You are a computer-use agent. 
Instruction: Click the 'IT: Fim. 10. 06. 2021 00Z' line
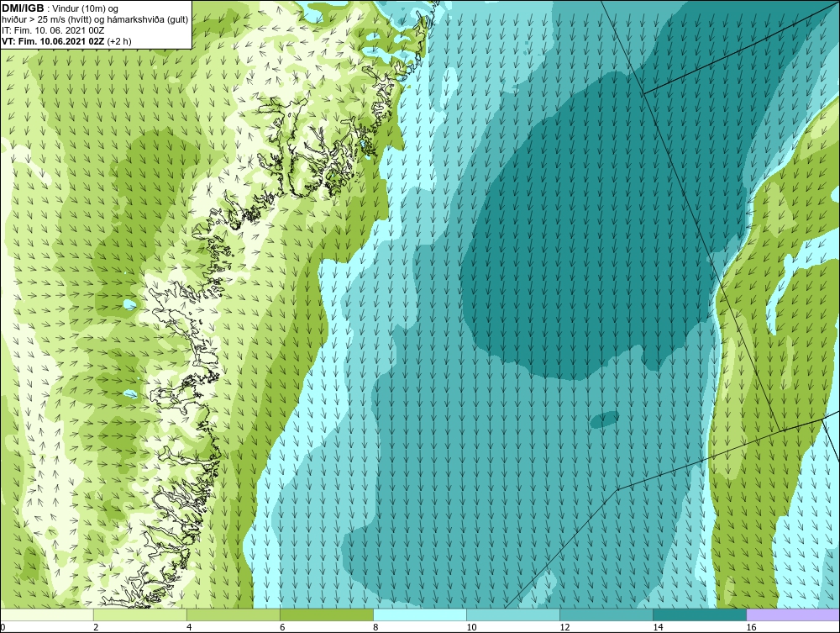pyautogui.click(x=53, y=30)
